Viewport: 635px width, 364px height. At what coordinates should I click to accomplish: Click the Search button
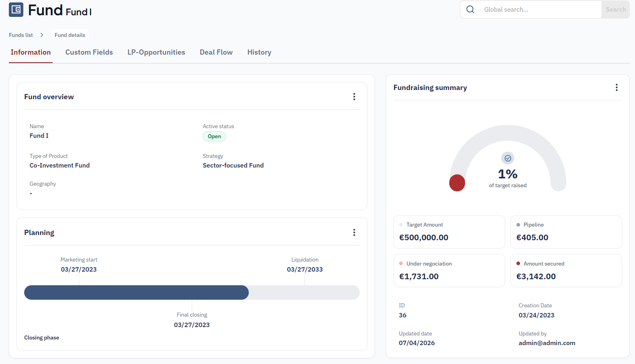615,9
